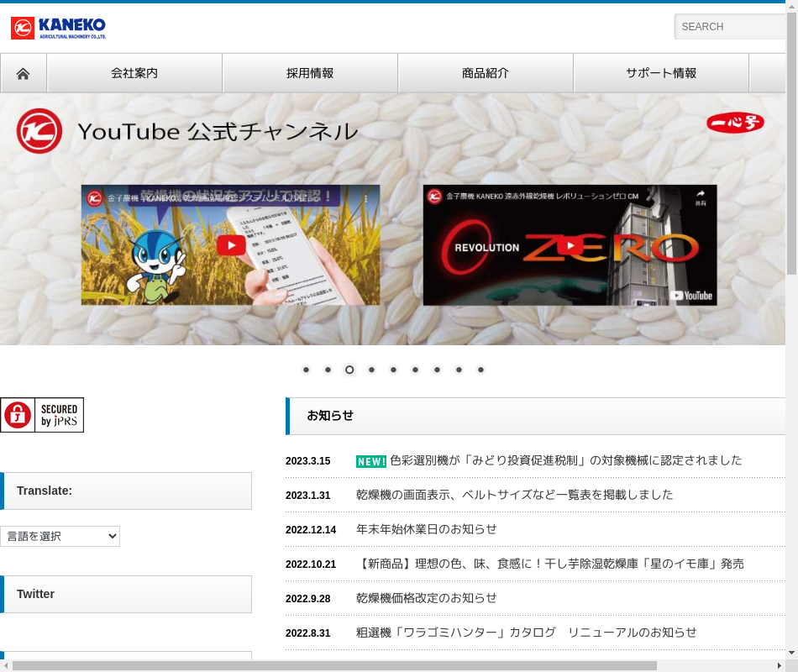Click the KANEKO logo in header

click(x=59, y=28)
